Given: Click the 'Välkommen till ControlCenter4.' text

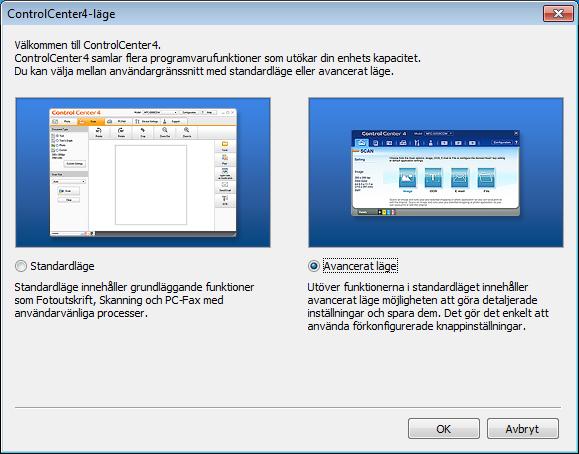Looking at the screenshot, I should [x=88, y=45].
